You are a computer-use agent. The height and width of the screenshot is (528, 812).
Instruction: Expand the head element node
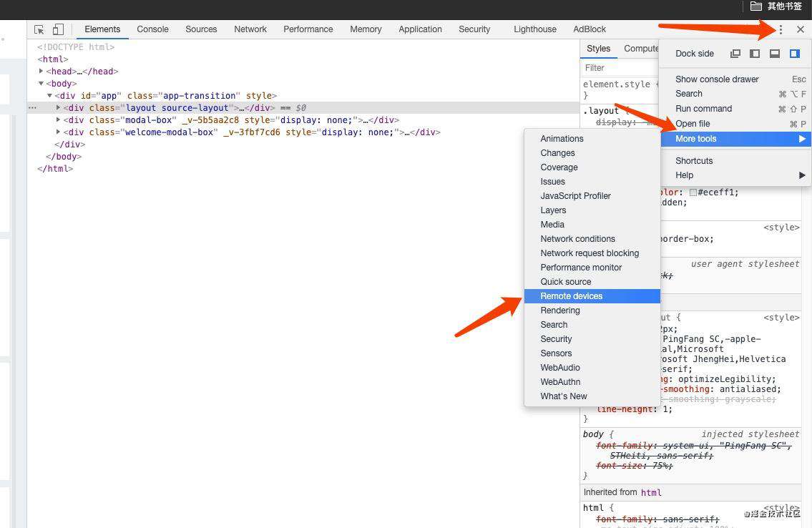tap(41, 71)
